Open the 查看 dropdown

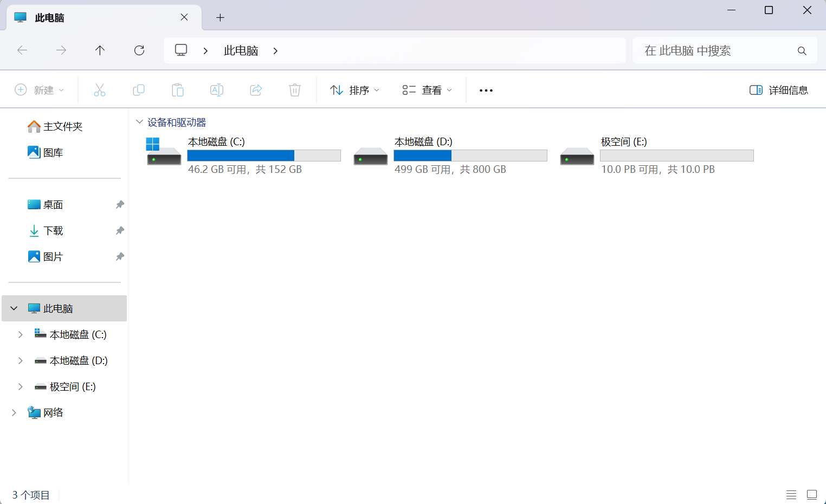pos(427,90)
